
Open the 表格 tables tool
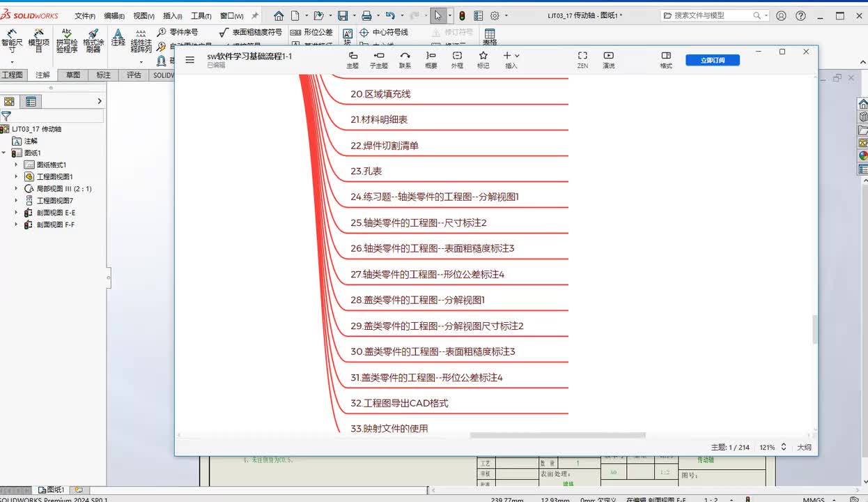[x=490, y=38]
